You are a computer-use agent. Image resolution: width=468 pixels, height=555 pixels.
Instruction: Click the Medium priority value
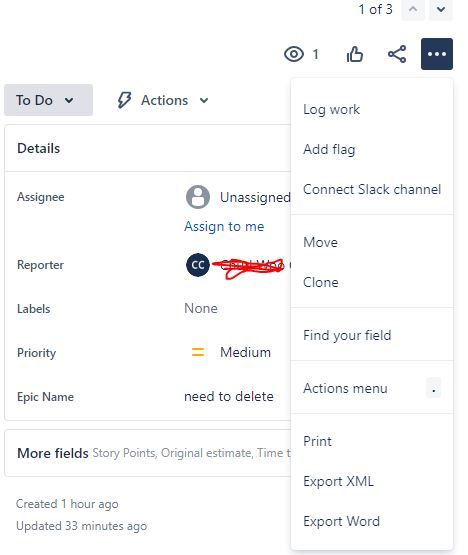245,352
